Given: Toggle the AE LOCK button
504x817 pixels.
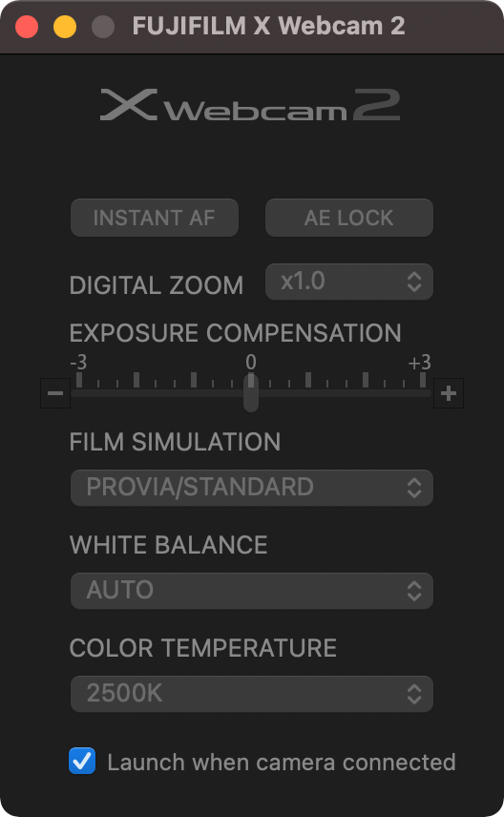Looking at the screenshot, I should click(349, 218).
